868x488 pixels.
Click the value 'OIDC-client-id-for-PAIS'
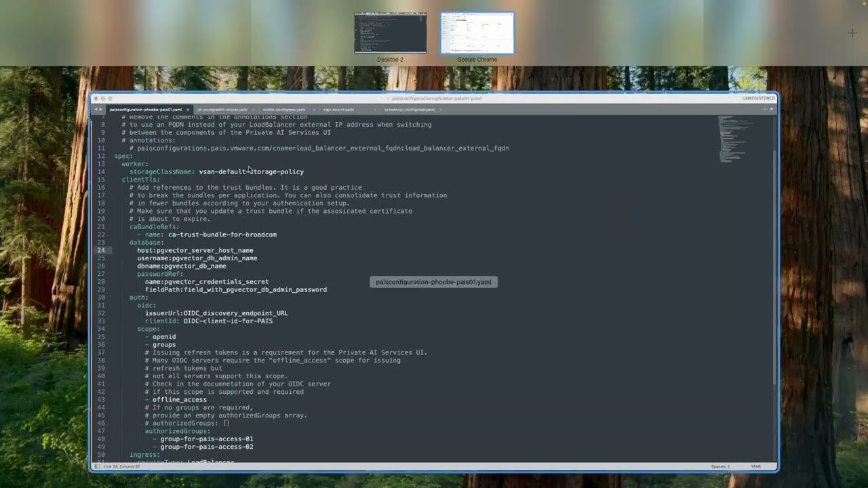click(228, 321)
